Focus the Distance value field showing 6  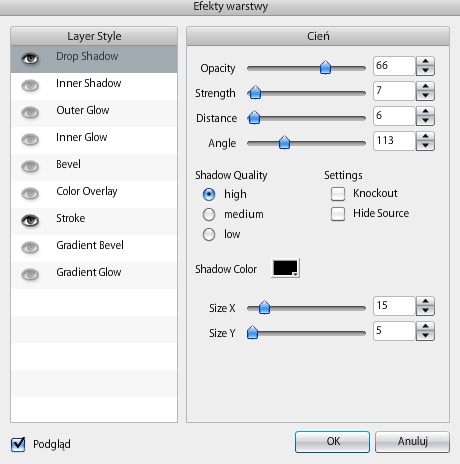tap(394, 116)
